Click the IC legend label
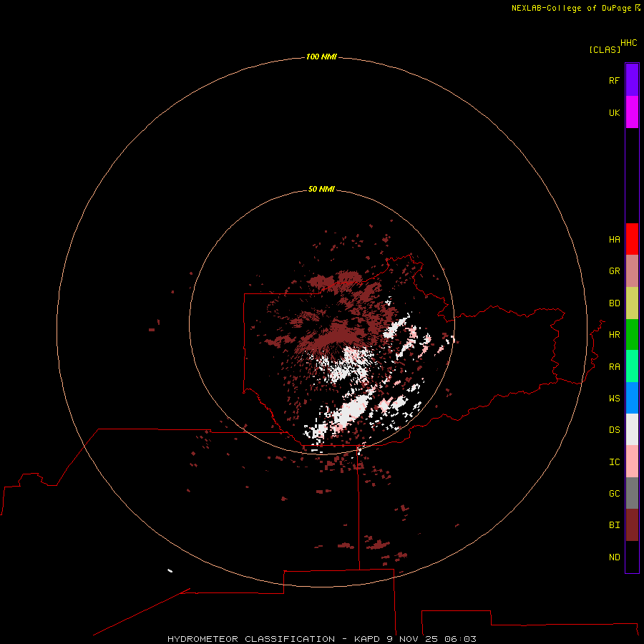 (x=614, y=462)
